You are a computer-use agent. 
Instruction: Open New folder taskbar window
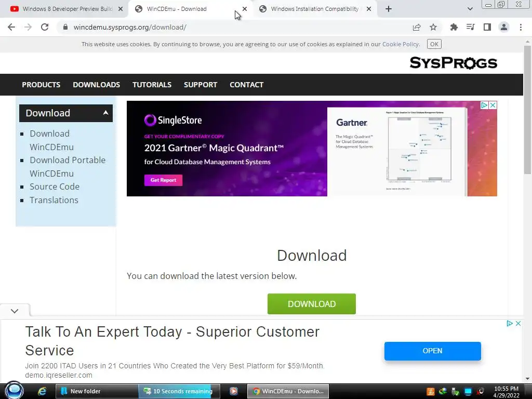point(97,391)
